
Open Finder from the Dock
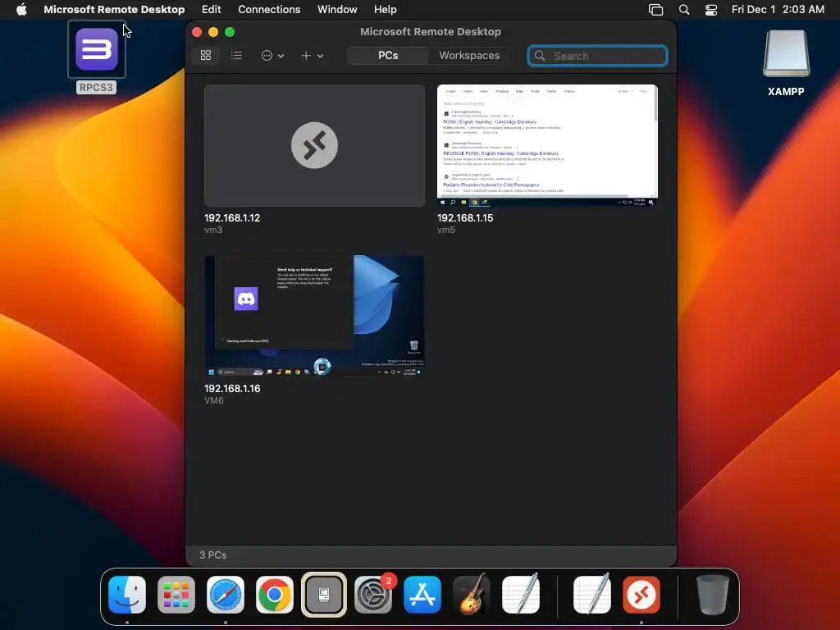pos(127,595)
